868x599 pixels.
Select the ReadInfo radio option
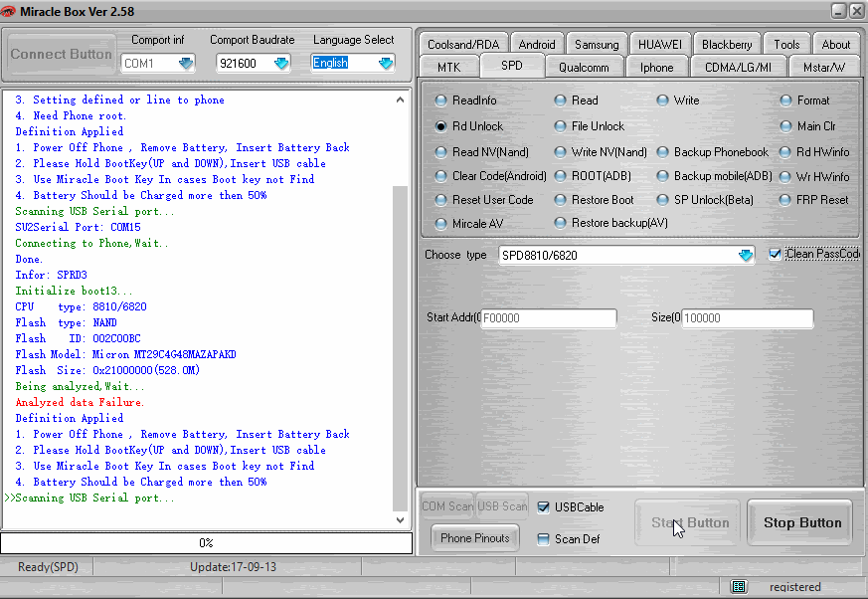pos(441,100)
